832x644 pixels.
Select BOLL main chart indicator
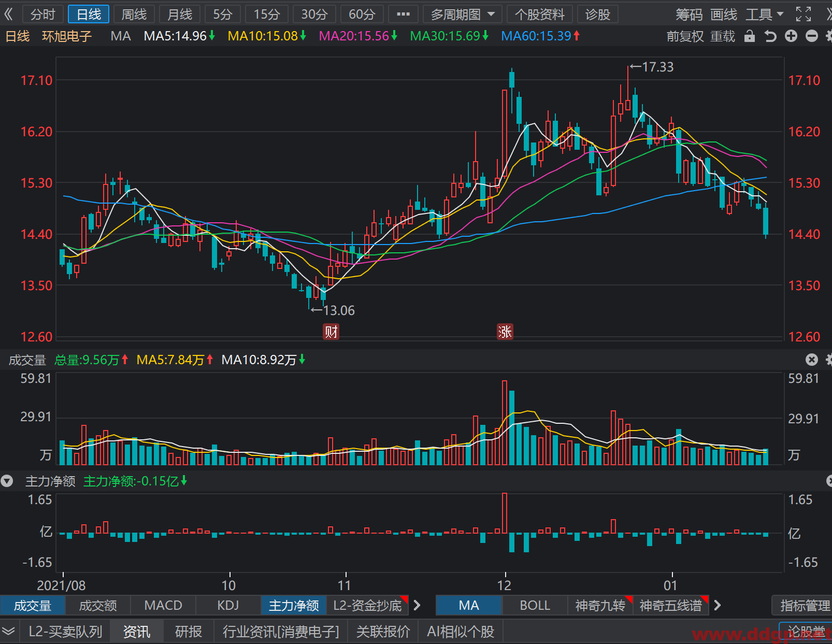[x=535, y=605]
